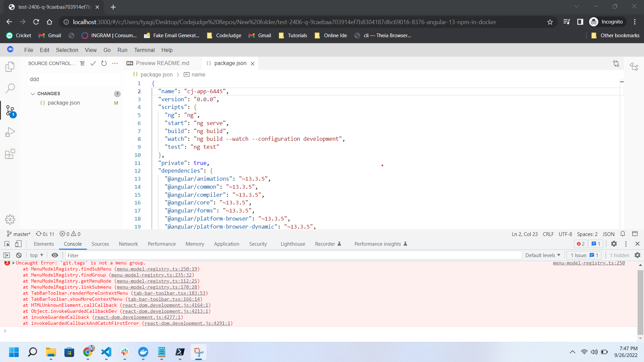Select the Run and Debug icon
The height and width of the screenshot is (362, 644).
pyautogui.click(x=10, y=132)
